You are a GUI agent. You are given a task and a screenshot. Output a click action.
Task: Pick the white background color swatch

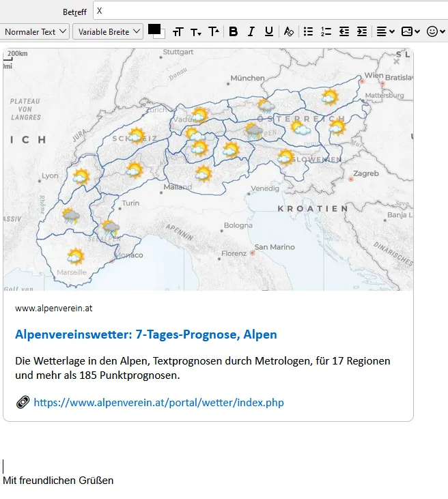click(x=161, y=35)
